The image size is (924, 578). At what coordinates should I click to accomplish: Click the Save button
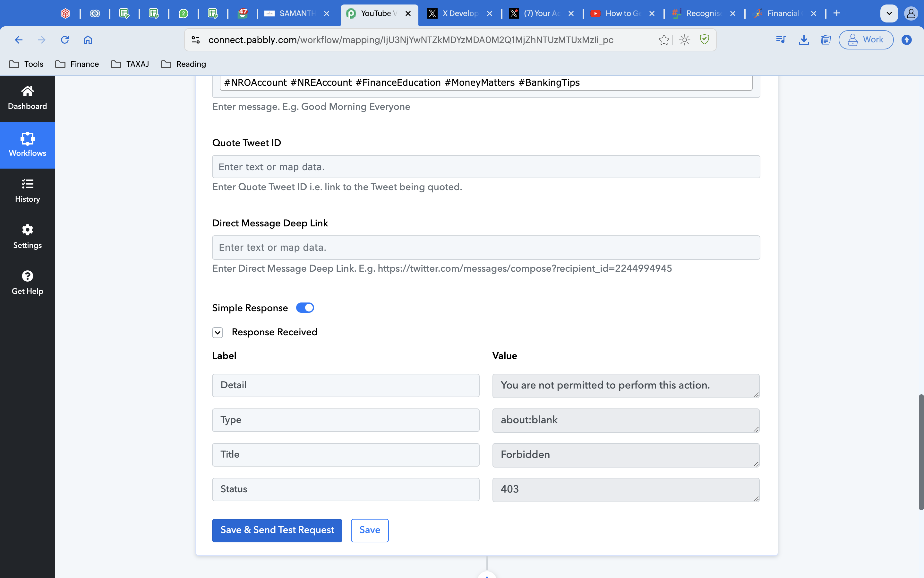pyautogui.click(x=370, y=530)
